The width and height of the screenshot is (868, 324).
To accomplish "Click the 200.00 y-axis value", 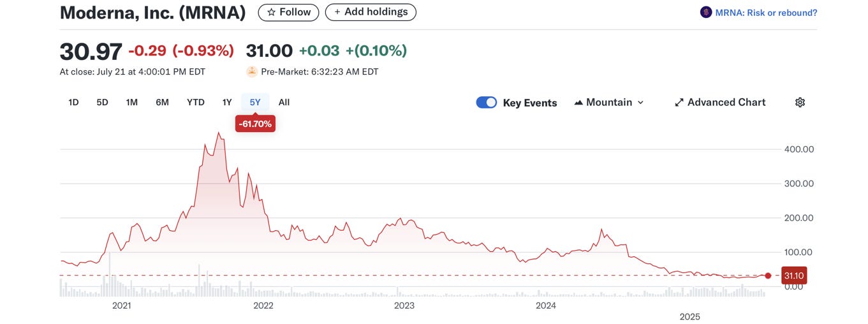I will [x=798, y=217].
